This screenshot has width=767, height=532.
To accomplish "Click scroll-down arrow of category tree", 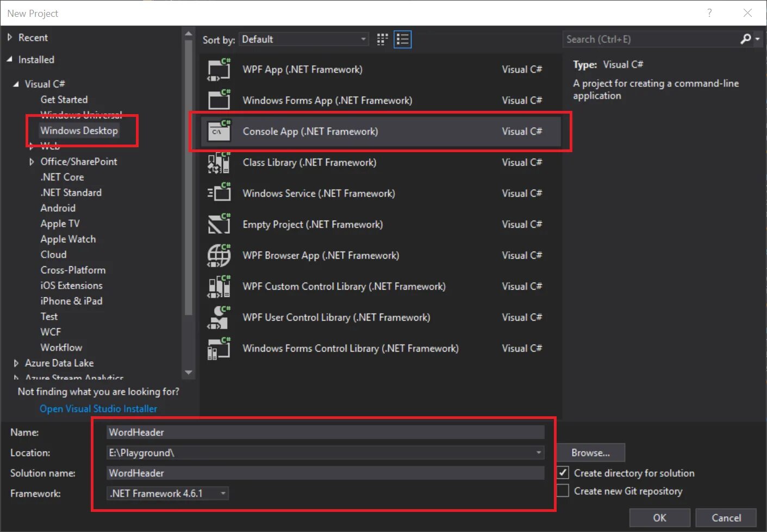I will (189, 373).
